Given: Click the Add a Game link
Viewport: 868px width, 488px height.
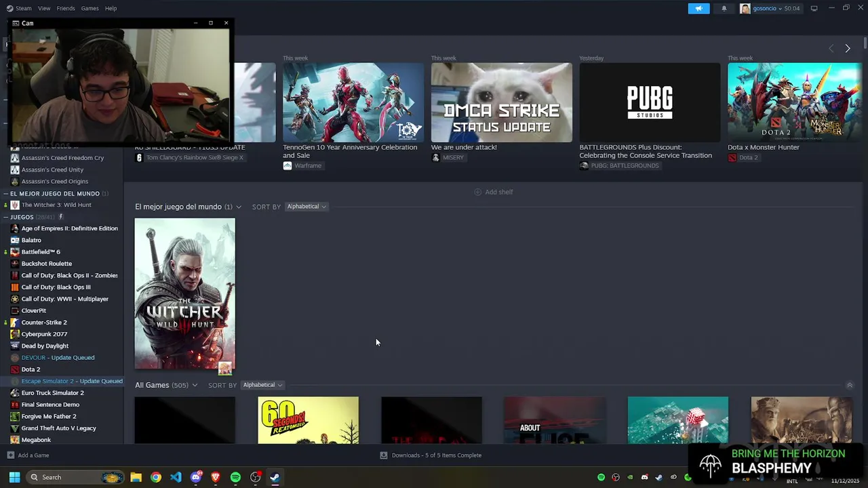Looking at the screenshot, I should (x=28, y=455).
